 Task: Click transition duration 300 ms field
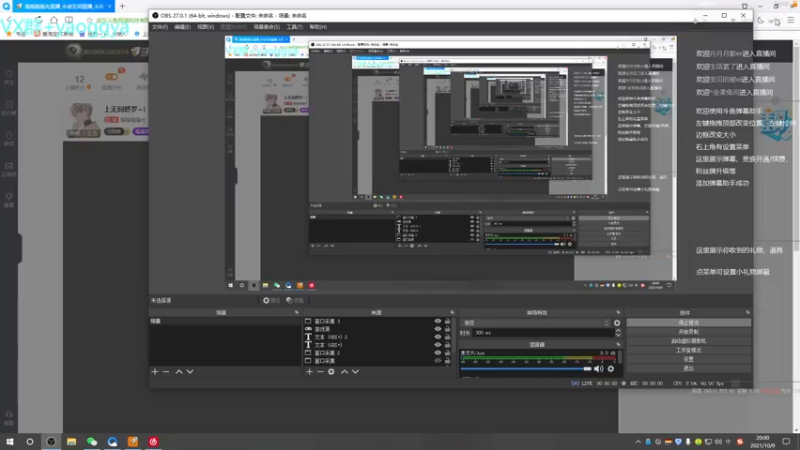pos(543,333)
